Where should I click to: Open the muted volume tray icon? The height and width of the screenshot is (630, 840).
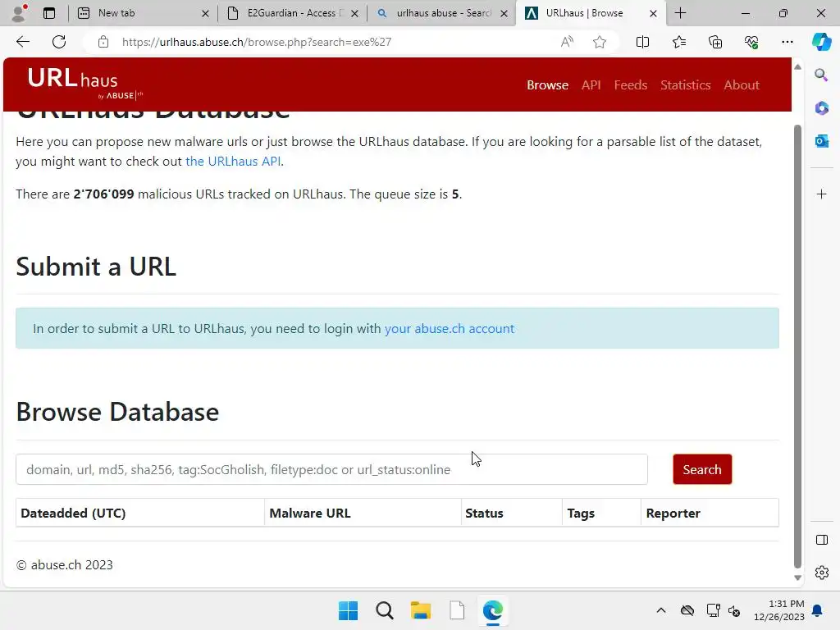734,610
